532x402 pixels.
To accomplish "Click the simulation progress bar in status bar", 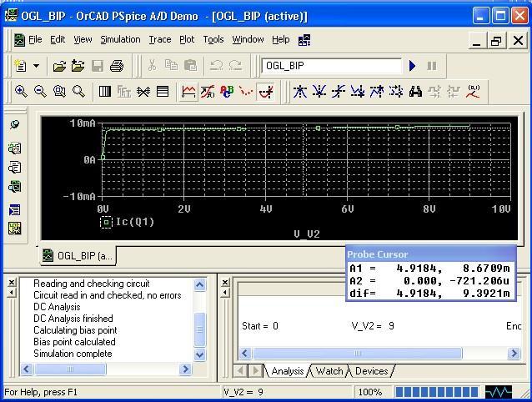I will click(437, 392).
